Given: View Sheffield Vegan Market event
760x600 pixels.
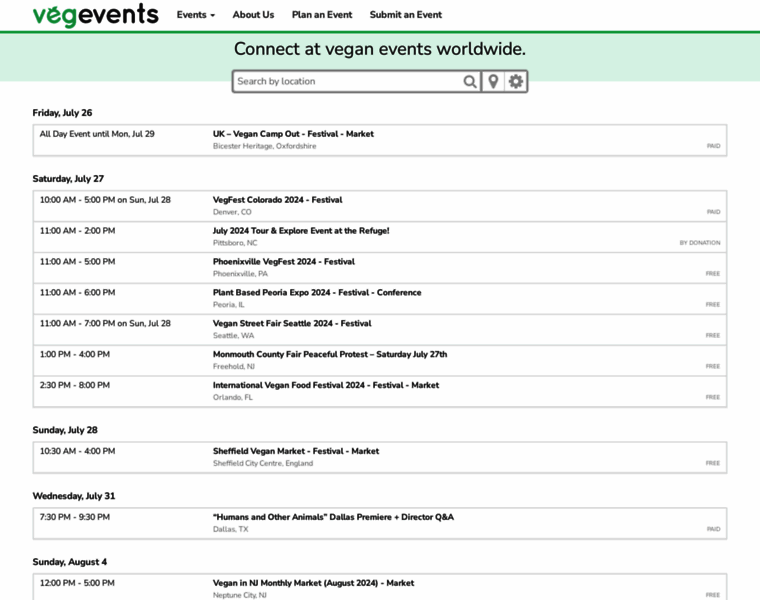Looking at the screenshot, I should (x=296, y=451).
